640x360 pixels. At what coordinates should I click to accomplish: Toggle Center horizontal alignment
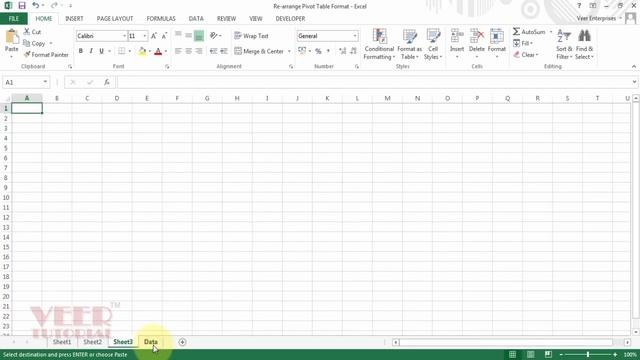coord(188,51)
